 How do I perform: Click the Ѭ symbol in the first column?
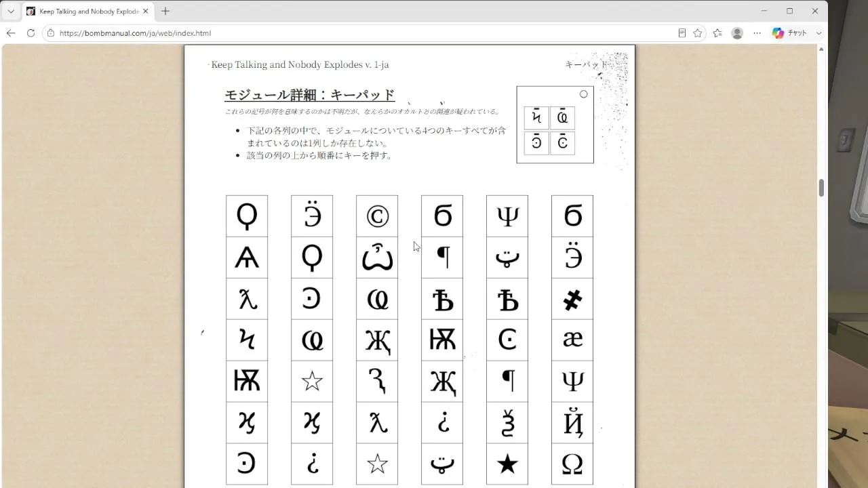[x=247, y=382]
